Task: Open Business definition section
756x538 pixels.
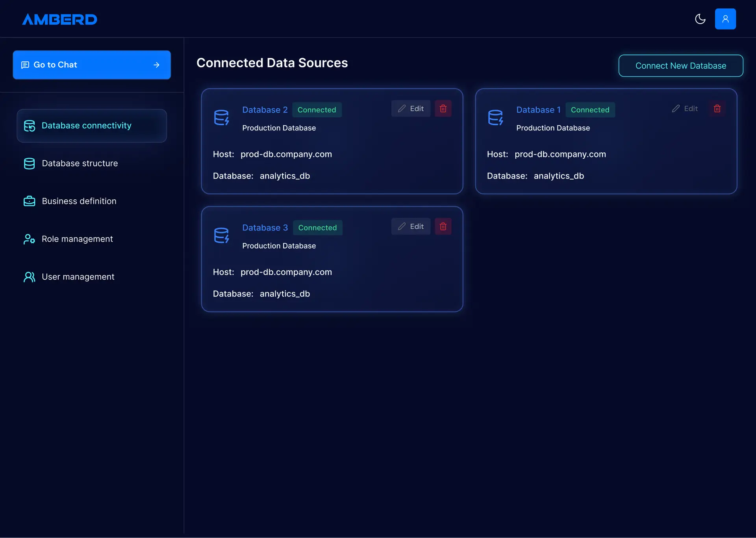Action: pos(79,201)
